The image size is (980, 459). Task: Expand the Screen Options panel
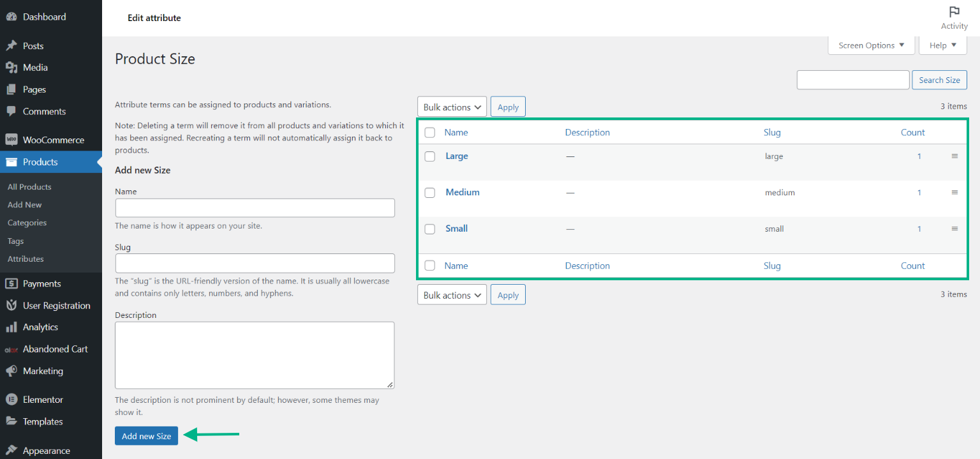(x=870, y=45)
